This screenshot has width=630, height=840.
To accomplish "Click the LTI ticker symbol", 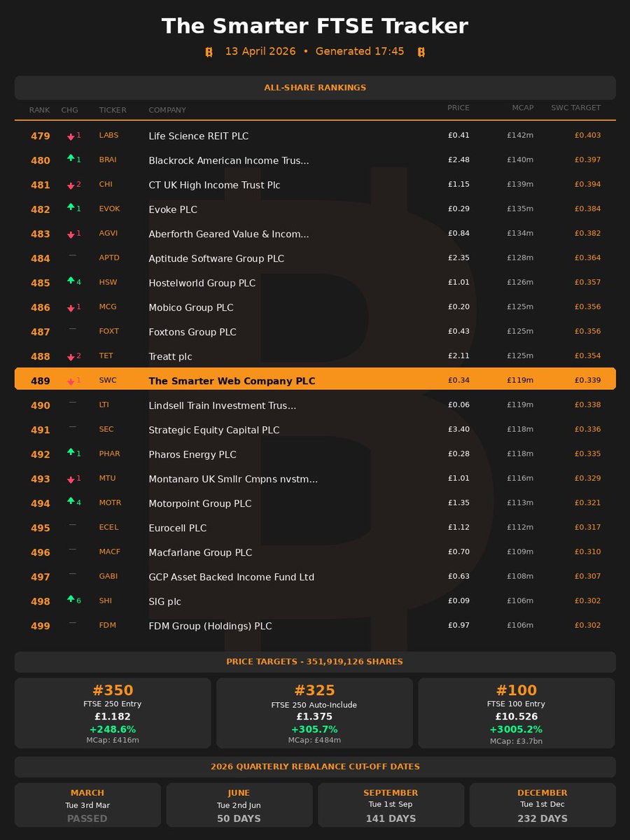I will 105,405.
